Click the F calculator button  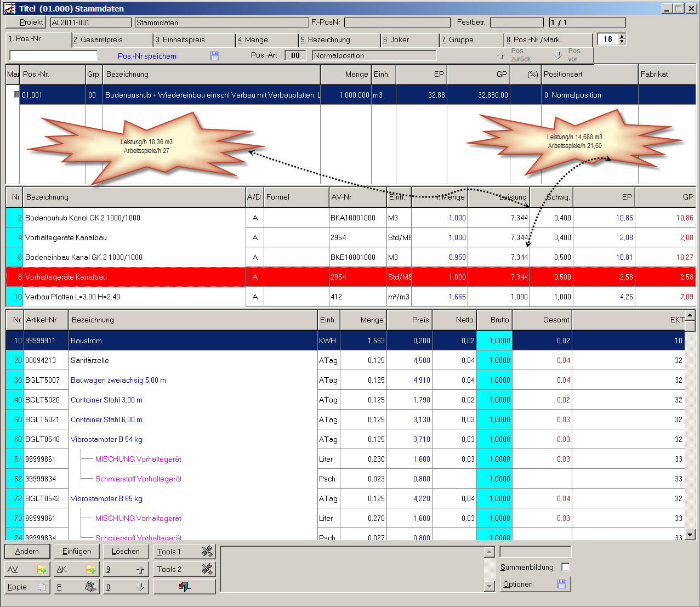(x=76, y=587)
